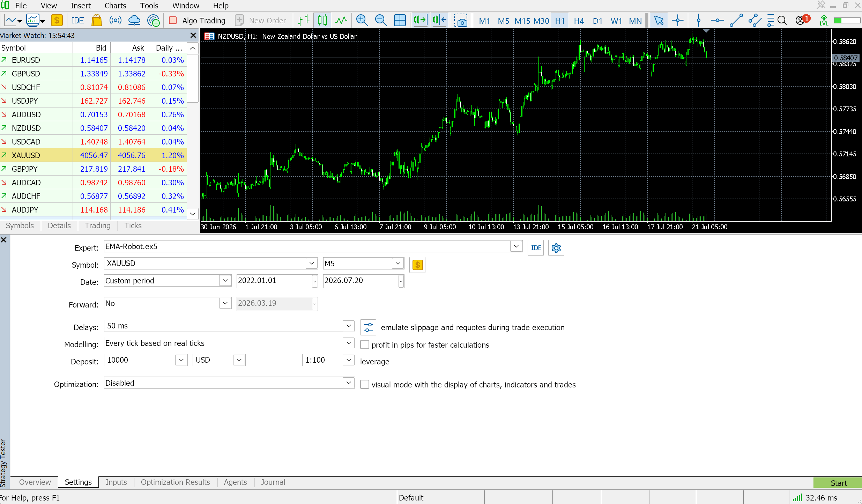Expand the Symbol XAUUSD dropdown
Image resolution: width=862 pixels, height=504 pixels.
pyautogui.click(x=311, y=263)
